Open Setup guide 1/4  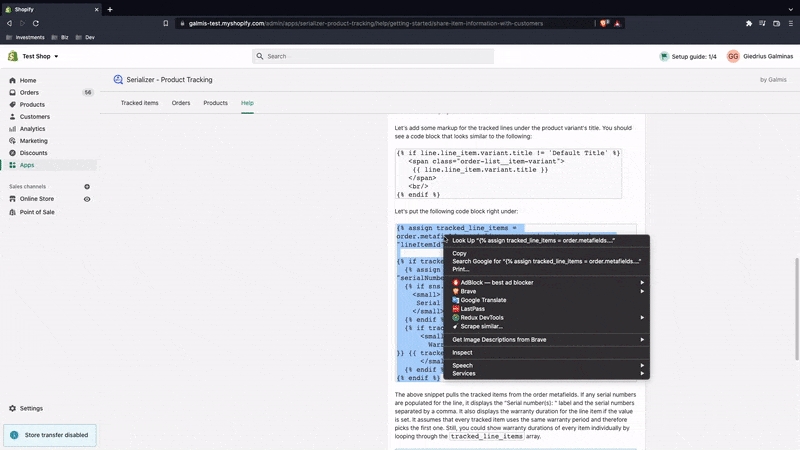(x=688, y=56)
